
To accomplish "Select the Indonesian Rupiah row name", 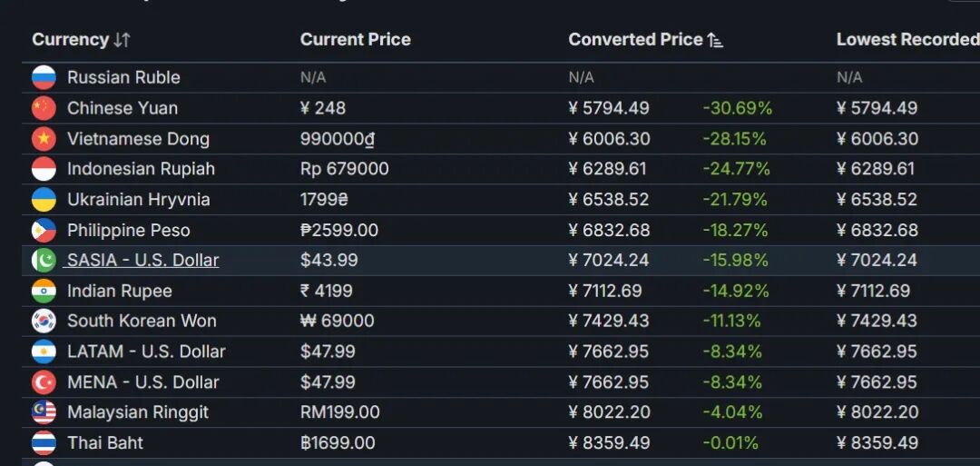I will [x=141, y=169].
